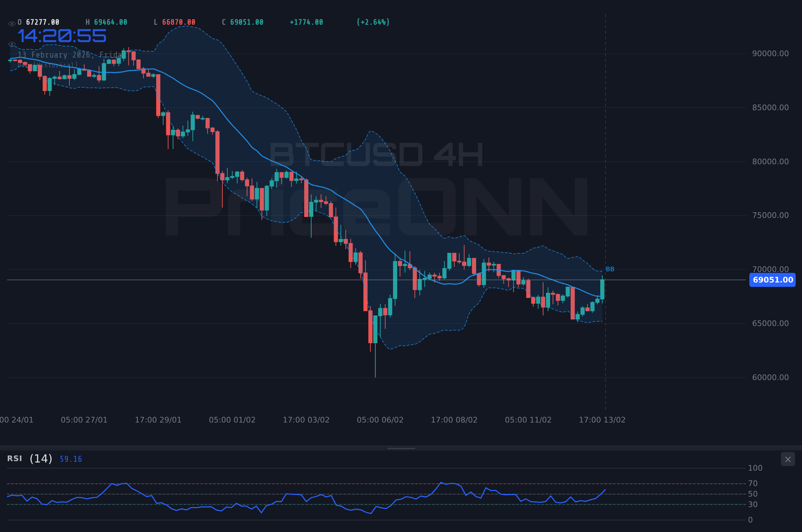Click the 17:00 03/02 time label
This screenshot has width=802, height=532.
coord(306,420)
